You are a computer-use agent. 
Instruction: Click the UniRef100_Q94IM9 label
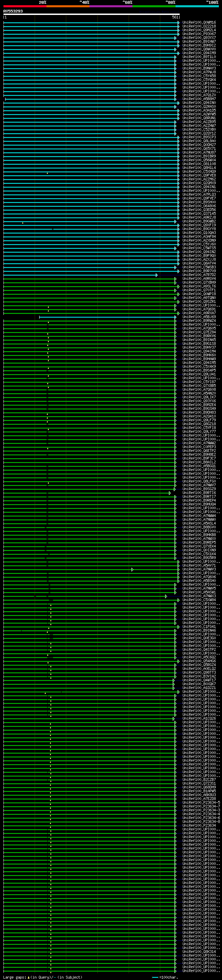pos(199,53)
